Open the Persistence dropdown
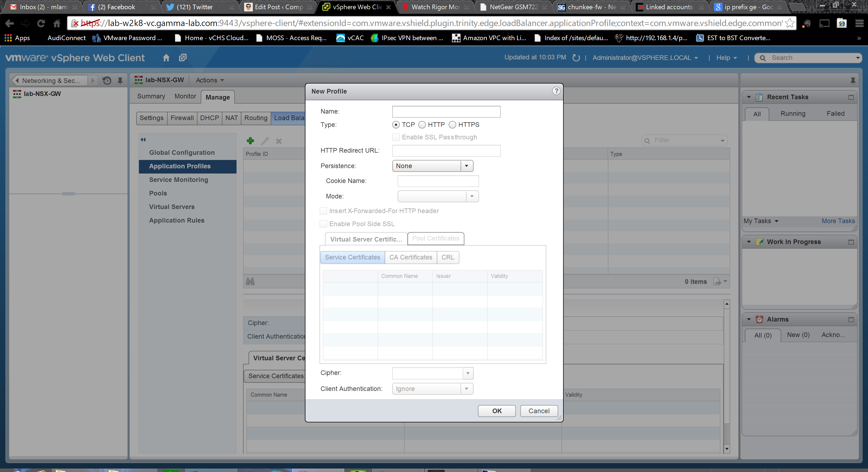 [433, 166]
